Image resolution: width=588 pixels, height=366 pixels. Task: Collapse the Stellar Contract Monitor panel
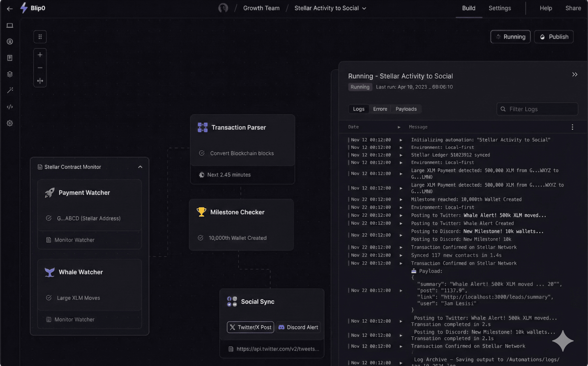pos(140,167)
